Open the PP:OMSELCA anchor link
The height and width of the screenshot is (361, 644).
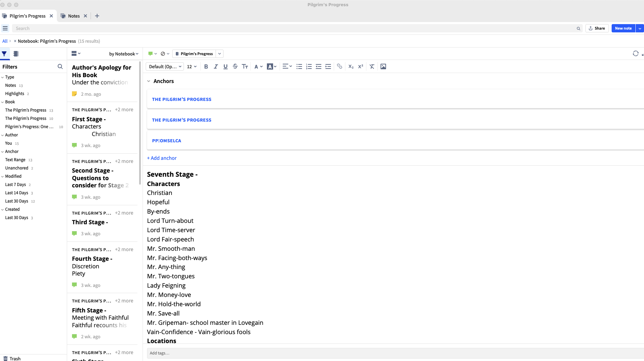167,141
